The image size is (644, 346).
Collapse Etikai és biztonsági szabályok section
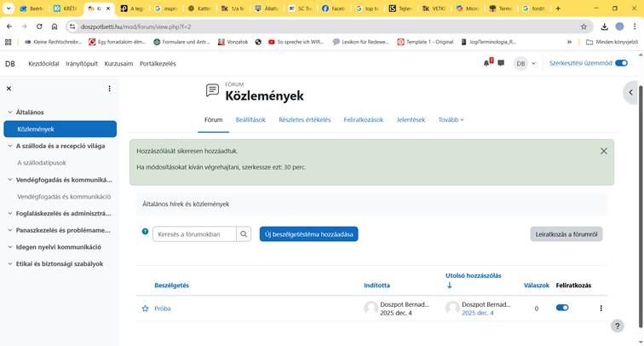click(10, 264)
